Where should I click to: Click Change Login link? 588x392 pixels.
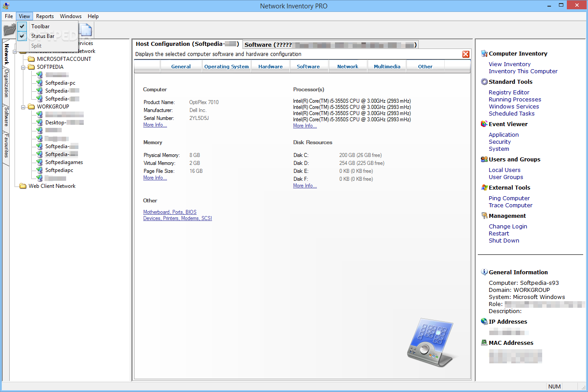[x=508, y=227]
